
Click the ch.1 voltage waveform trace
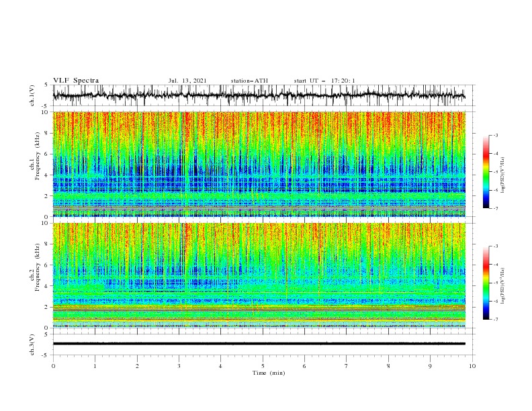pos(259,95)
